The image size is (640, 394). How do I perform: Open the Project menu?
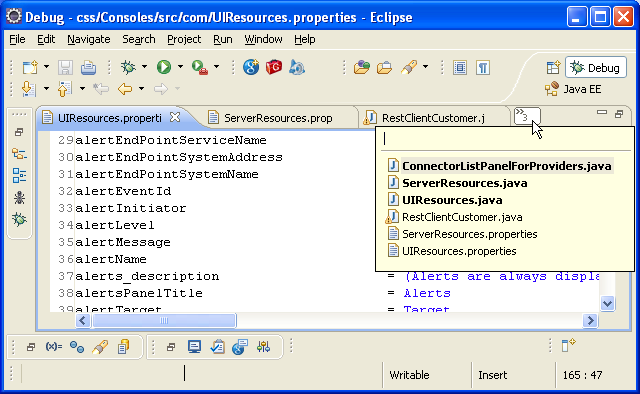(x=184, y=39)
